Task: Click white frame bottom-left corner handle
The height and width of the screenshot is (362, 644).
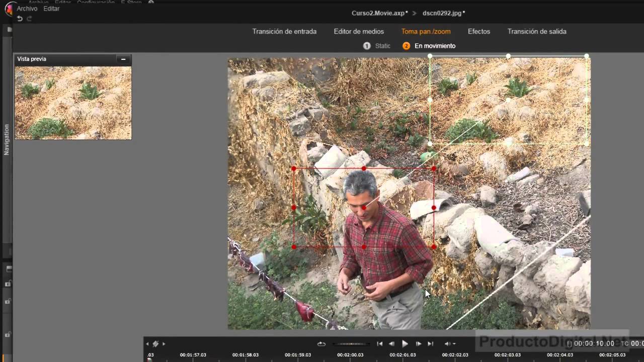Action: click(430, 144)
